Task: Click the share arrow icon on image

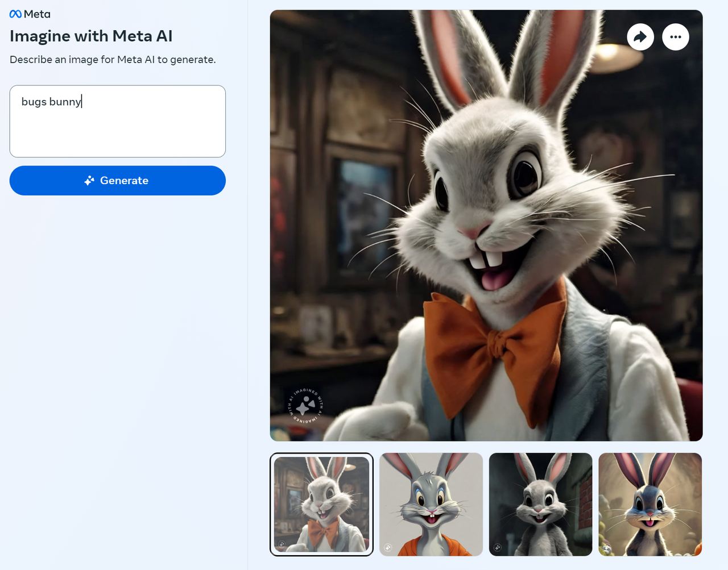Action: click(640, 37)
